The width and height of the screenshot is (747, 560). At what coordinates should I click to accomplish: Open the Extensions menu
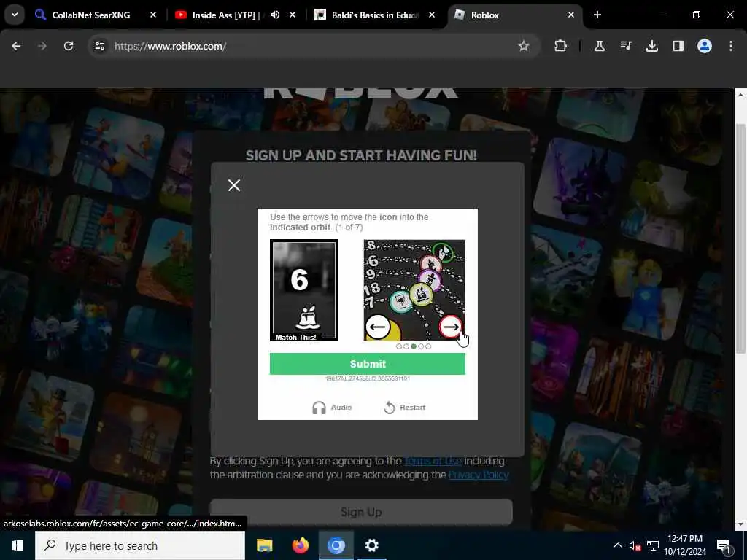point(561,46)
